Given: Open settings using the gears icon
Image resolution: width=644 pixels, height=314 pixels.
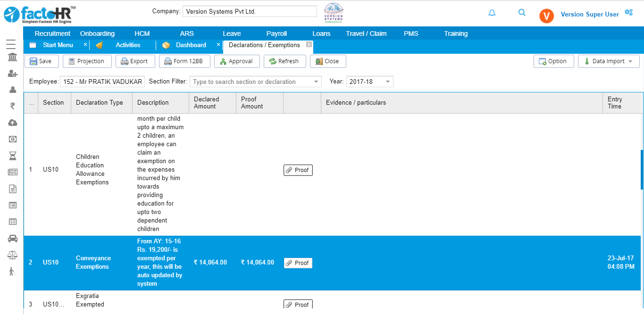Looking at the screenshot, I should coord(628,12).
